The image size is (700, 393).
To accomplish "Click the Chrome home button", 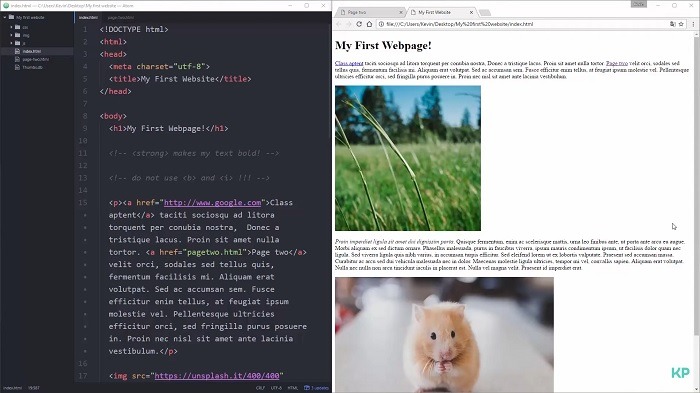I will coord(369,24).
